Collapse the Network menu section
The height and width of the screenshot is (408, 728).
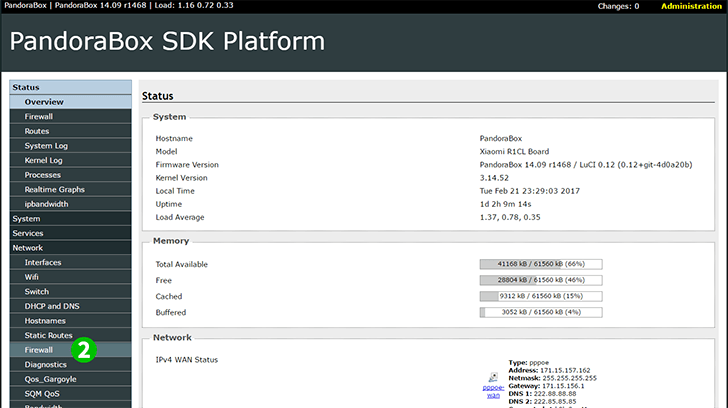[28, 247]
